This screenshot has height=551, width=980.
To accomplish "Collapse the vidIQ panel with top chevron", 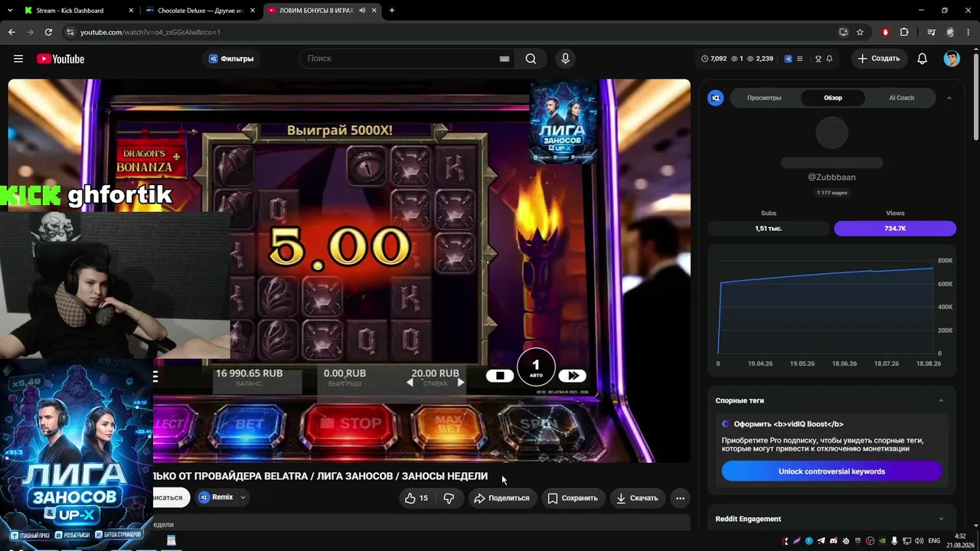I will click(x=949, y=98).
